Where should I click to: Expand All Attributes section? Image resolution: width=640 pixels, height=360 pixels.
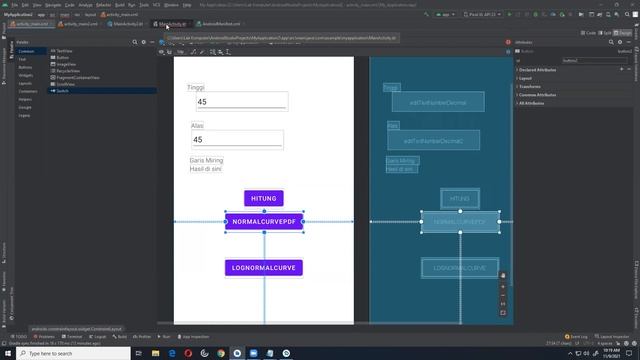point(531,103)
